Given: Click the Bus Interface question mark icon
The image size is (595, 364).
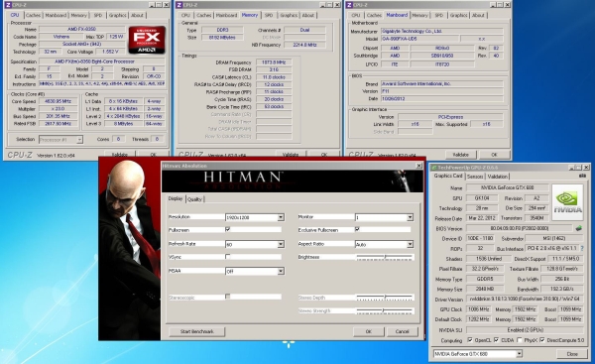Looking at the screenshot, I should pyautogui.click(x=582, y=248).
